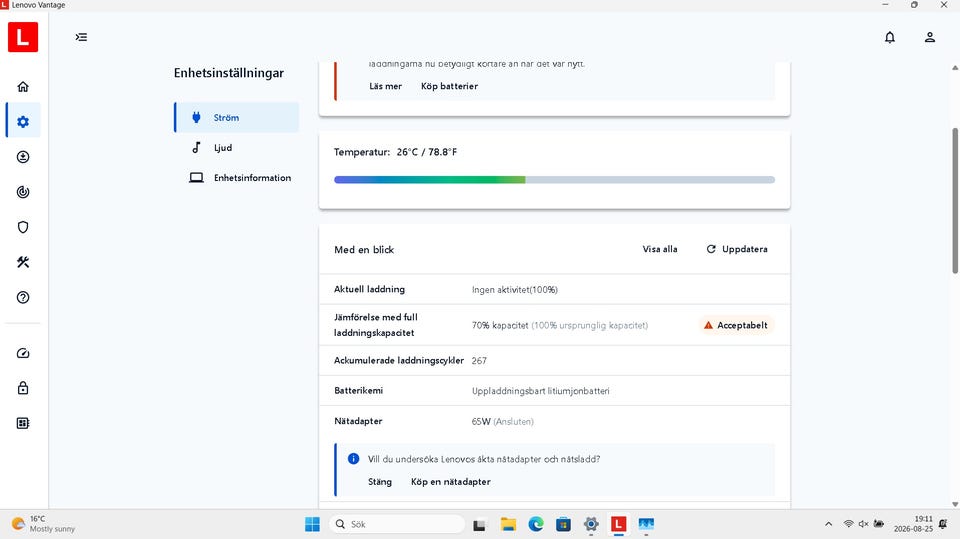Click the scrollbar down arrow
Screen dimensions: 960x539
(955, 504)
